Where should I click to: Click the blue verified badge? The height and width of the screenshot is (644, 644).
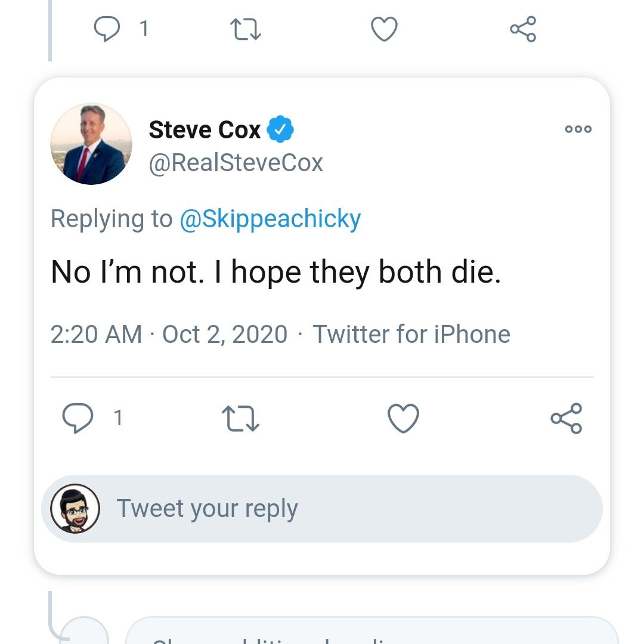[280, 129]
